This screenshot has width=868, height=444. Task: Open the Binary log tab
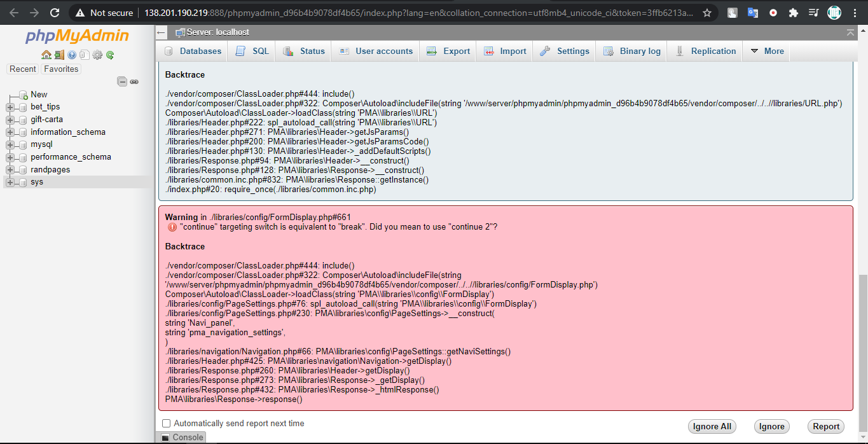pyautogui.click(x=631, y=52)
